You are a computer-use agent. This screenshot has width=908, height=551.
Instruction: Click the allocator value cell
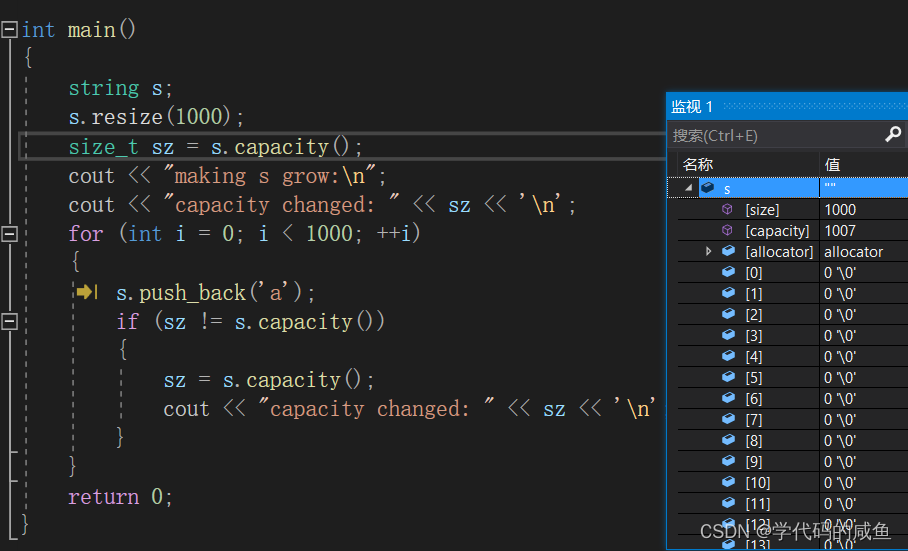[854, 252]
